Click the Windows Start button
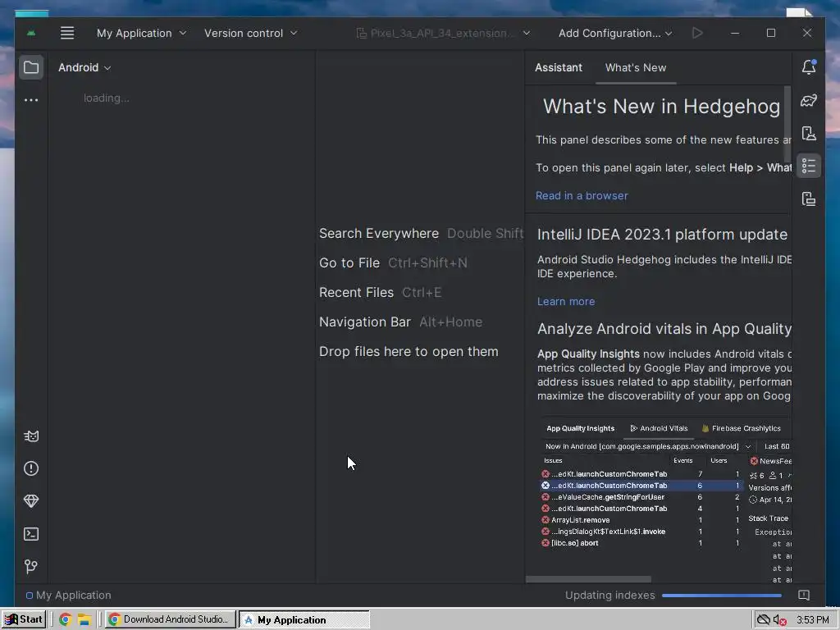Screen dimensions: 840x630 24,619
